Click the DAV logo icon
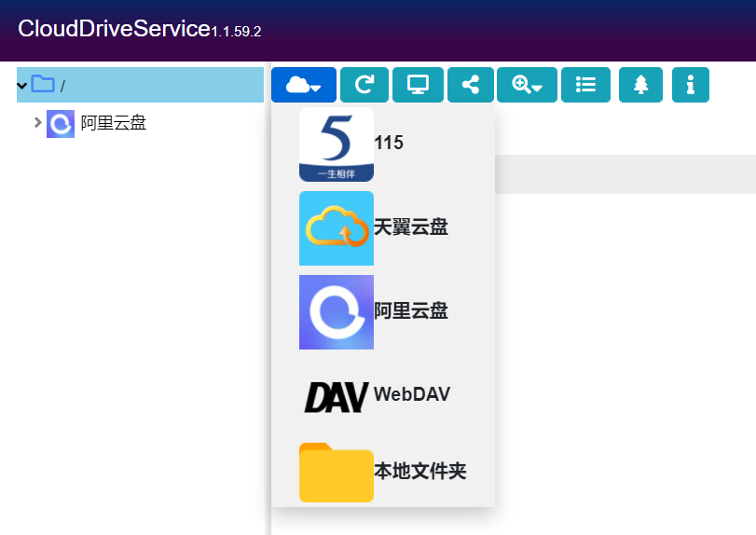 [337, 397]
